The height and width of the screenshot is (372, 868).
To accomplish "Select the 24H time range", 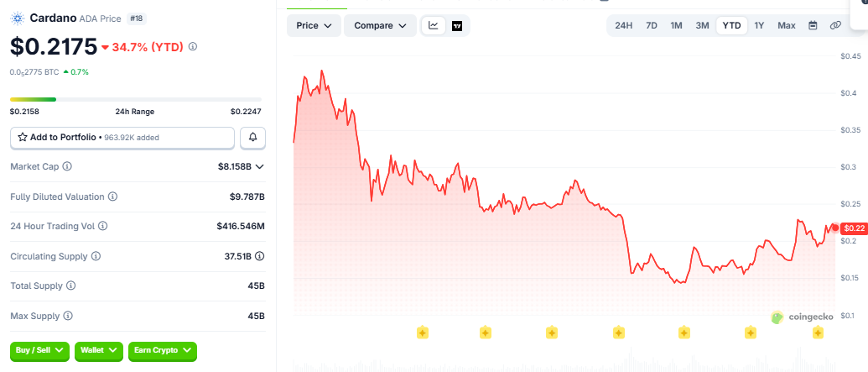I will (623, 25).
